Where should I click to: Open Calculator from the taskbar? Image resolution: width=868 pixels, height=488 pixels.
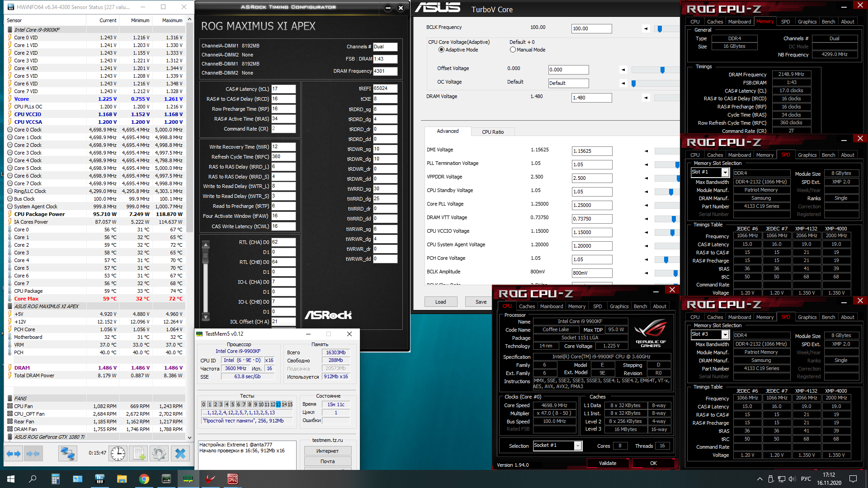pyautogui.click(x=56, y=479)
